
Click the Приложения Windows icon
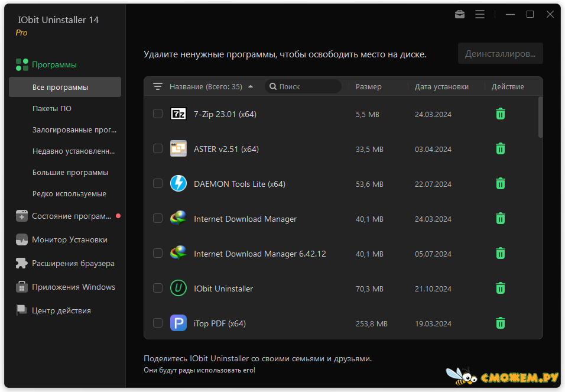[x=22, y=287]
